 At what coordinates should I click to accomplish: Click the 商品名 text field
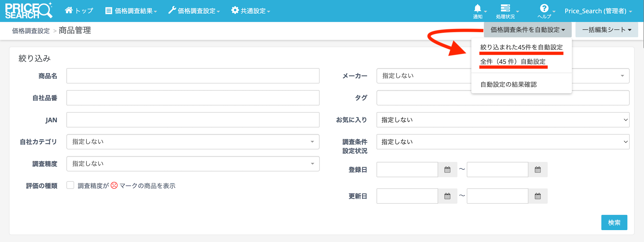point(193,76)
